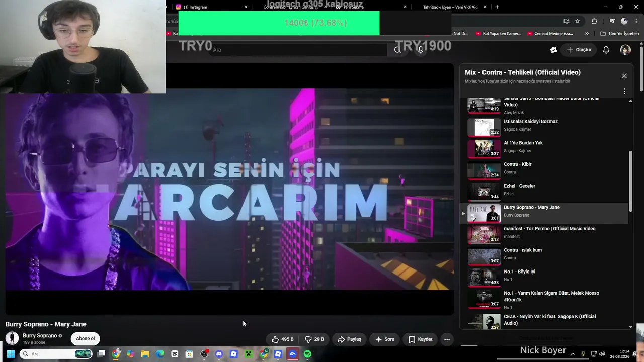The image size is (644, 362).
Task: Click the sparkle icon beside Oluştur
Action: pyautogui.click(x=553, y=50)
